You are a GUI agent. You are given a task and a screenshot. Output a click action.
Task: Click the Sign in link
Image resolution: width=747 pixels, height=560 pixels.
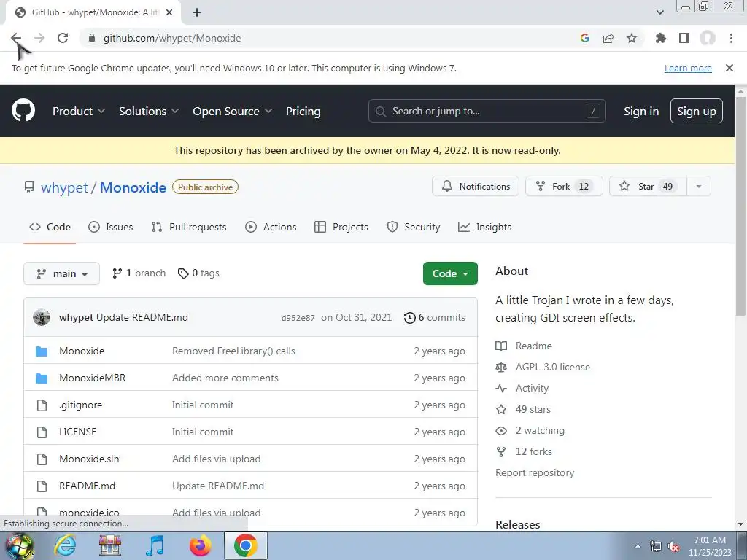point(640,111)
